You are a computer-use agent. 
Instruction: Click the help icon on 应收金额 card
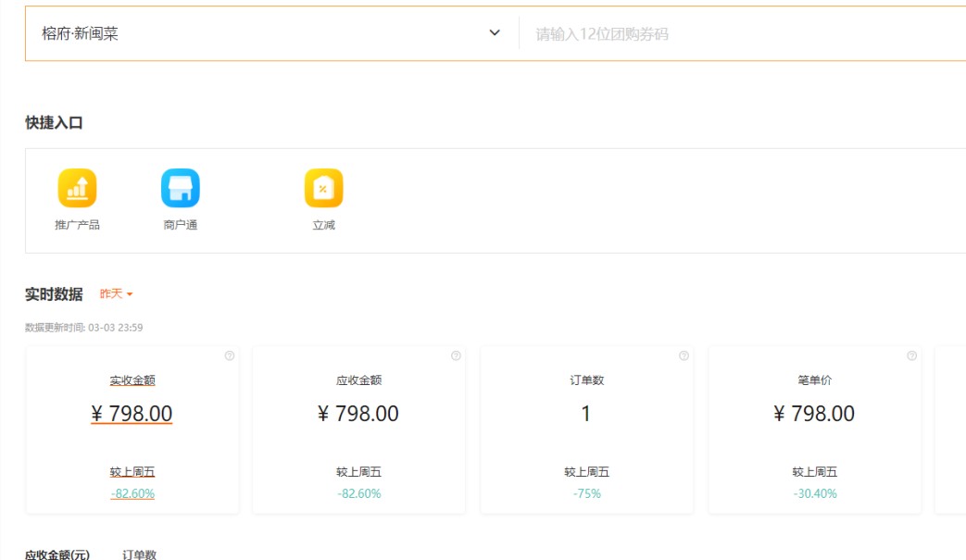[x=456, y=355]
